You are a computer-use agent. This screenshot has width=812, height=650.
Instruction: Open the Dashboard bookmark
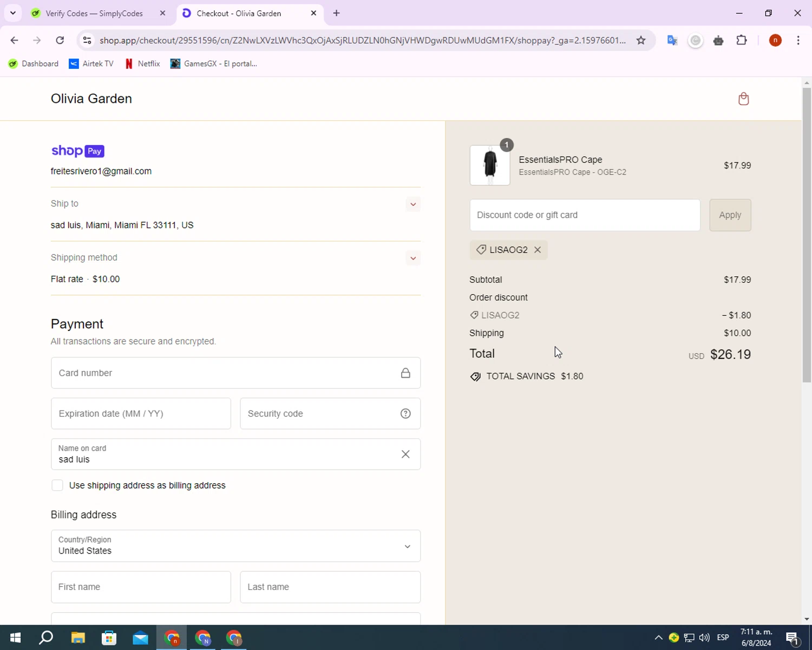[34, 64]
